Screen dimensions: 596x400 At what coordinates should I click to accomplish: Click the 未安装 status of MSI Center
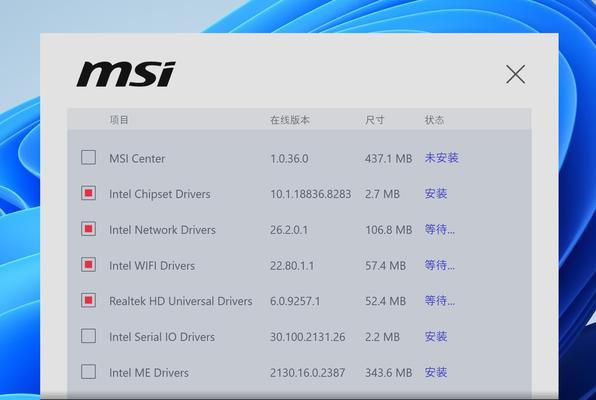tap(441, 158)
